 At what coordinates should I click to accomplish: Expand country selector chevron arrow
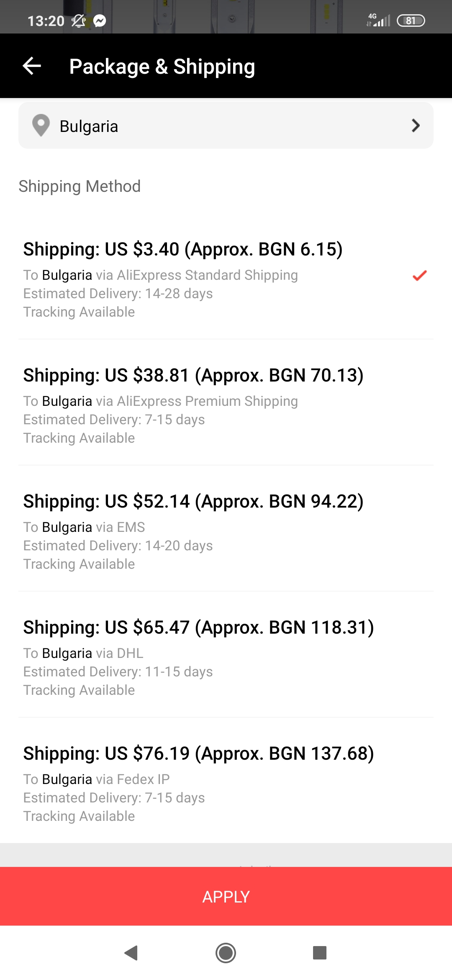point(416,126)
